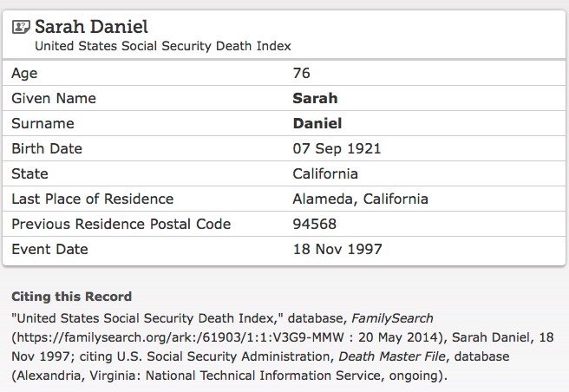Click the italic Death Master File text
The width and height of the screenshot is (569, 392).
pos(392,356)
